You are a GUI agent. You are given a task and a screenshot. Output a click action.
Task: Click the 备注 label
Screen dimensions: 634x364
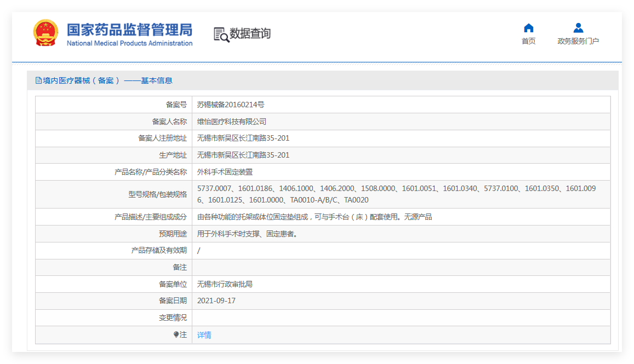click(180, 268)
